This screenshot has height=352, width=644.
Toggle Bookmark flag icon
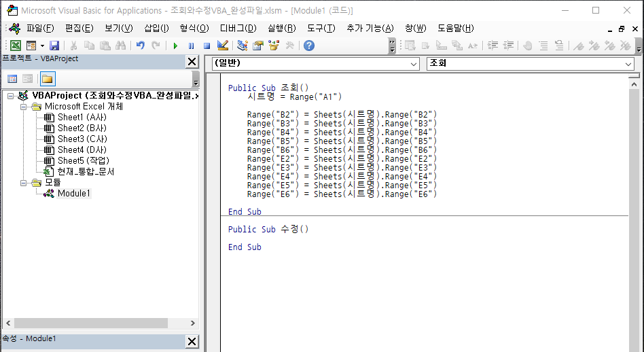[x=579, y=46]
